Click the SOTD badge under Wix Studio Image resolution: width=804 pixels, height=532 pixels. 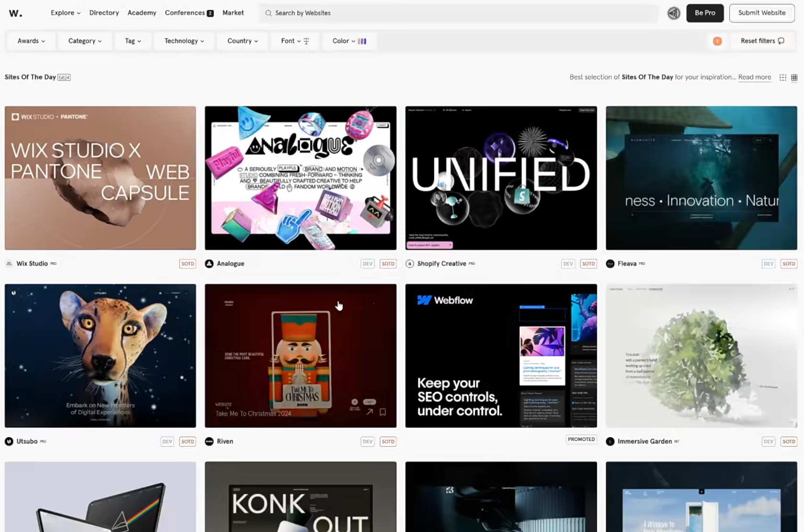[x=188, y=264]
